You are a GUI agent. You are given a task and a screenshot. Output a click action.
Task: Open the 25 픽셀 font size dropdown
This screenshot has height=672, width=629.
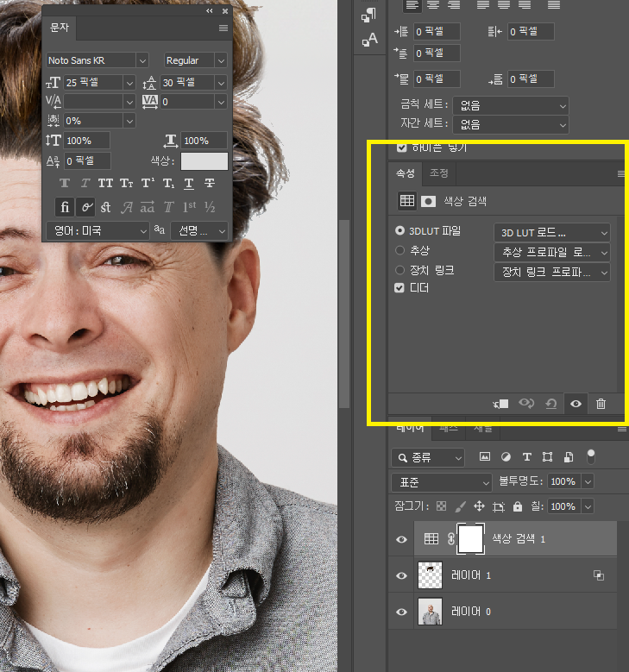[129, 82]
